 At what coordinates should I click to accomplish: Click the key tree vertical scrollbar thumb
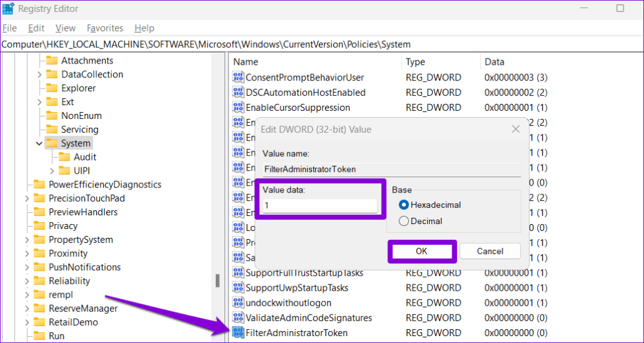pyautogui.click(x=217, y=281)
